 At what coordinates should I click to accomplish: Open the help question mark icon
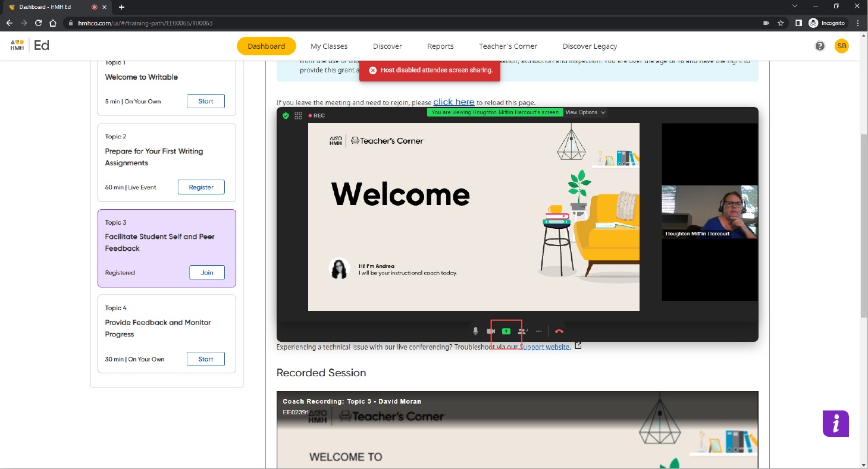[820, 46]
